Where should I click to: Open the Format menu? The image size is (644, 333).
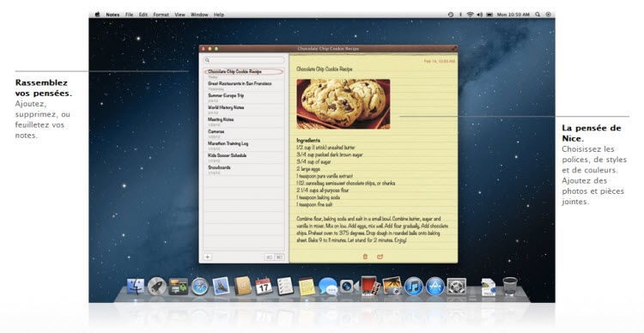coord(161,15)
